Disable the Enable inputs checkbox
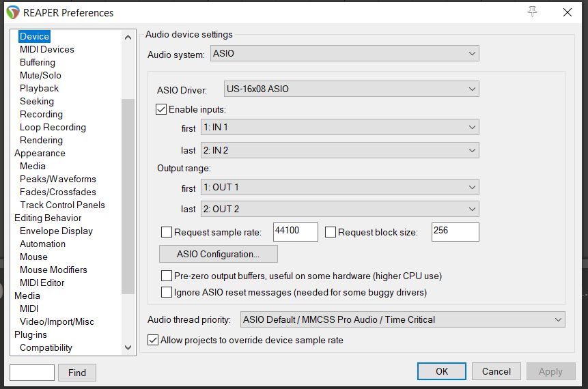 tap(162, 109)
